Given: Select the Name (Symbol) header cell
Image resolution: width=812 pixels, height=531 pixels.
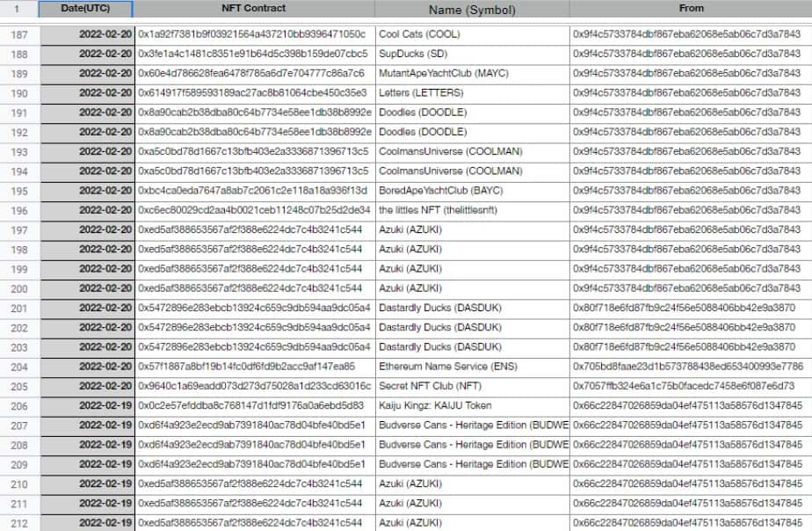Looking at the screenshot, I should coord(472,9).
